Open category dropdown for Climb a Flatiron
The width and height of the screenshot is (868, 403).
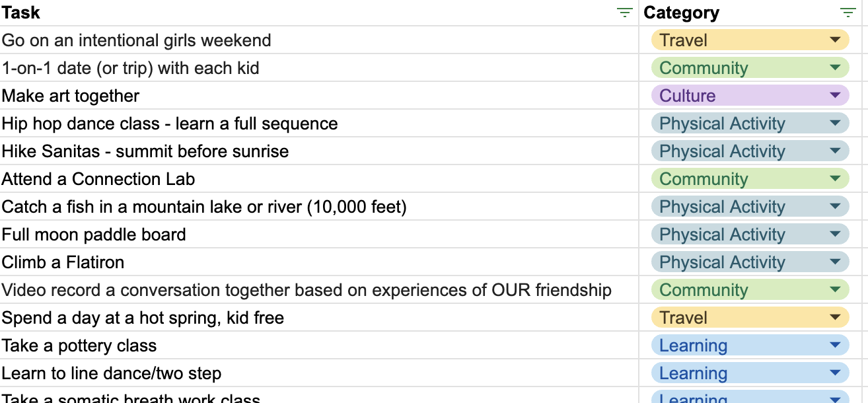(835, 262)
